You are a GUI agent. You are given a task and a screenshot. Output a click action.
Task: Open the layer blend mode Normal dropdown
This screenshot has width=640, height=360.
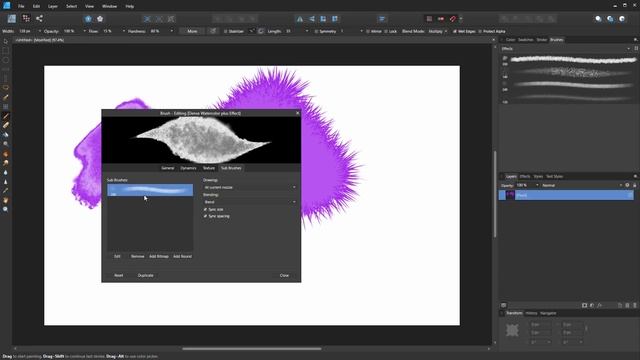tap(582, 185)
